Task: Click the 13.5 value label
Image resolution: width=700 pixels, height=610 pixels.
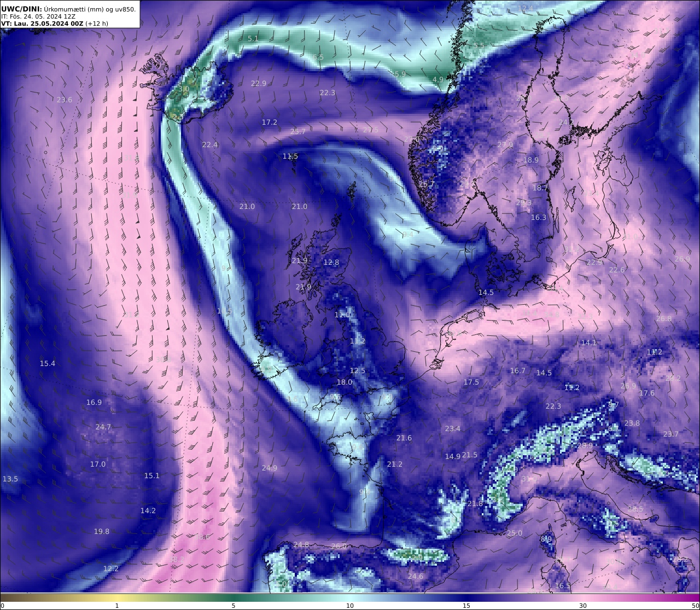Action: (10, 479)
